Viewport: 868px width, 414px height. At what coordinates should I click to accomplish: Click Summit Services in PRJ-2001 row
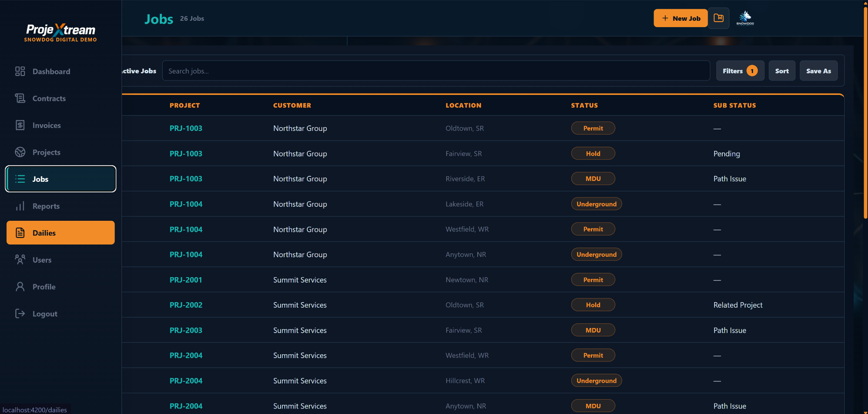point(300,280)
